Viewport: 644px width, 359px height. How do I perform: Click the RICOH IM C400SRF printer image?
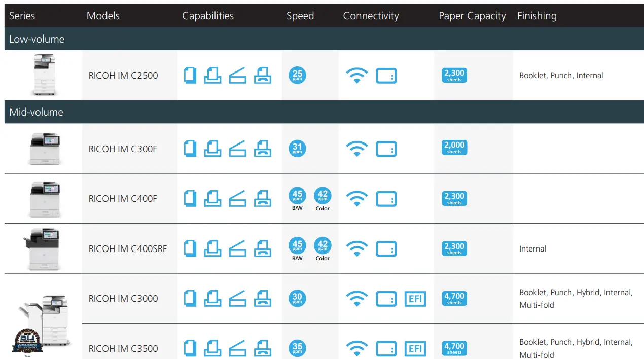click(x=43, y=248)
